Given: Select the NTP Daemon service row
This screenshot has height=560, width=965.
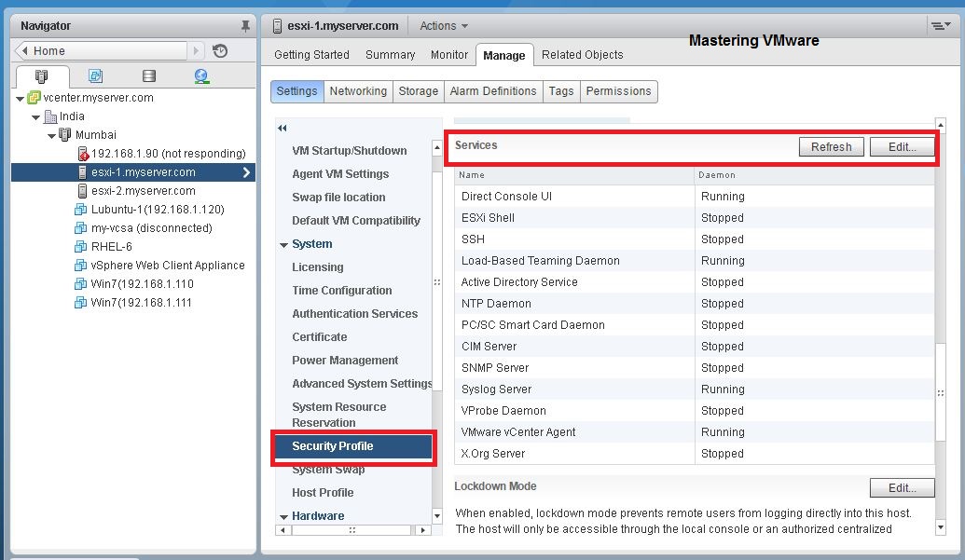Looking at the screenshot, I should 695,304.
